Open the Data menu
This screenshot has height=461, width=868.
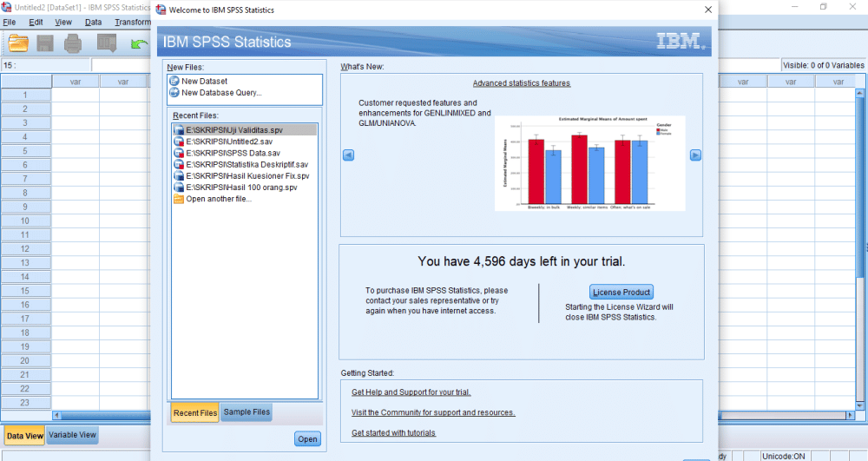[93, 22]
